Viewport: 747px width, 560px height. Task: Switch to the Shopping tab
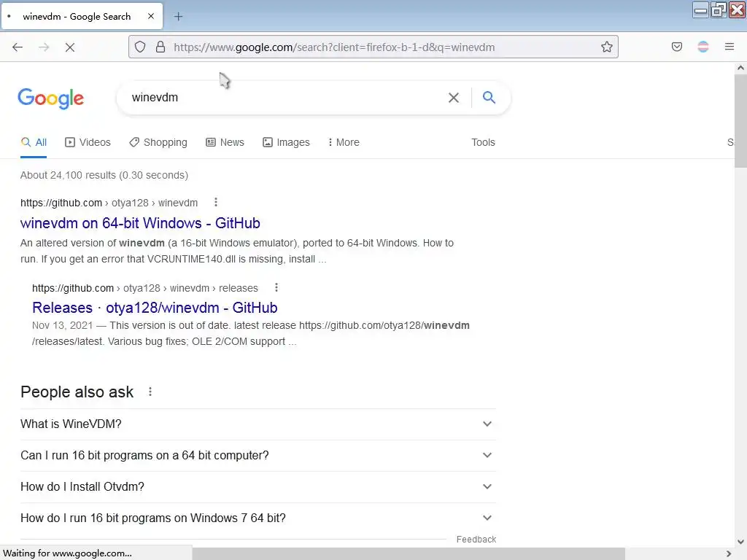pos(158,142)
